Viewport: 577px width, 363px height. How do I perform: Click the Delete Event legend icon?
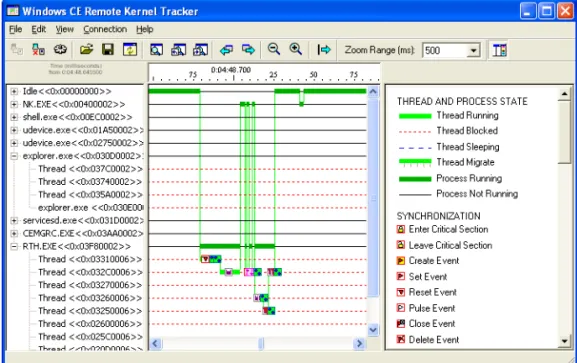[401, 339]
